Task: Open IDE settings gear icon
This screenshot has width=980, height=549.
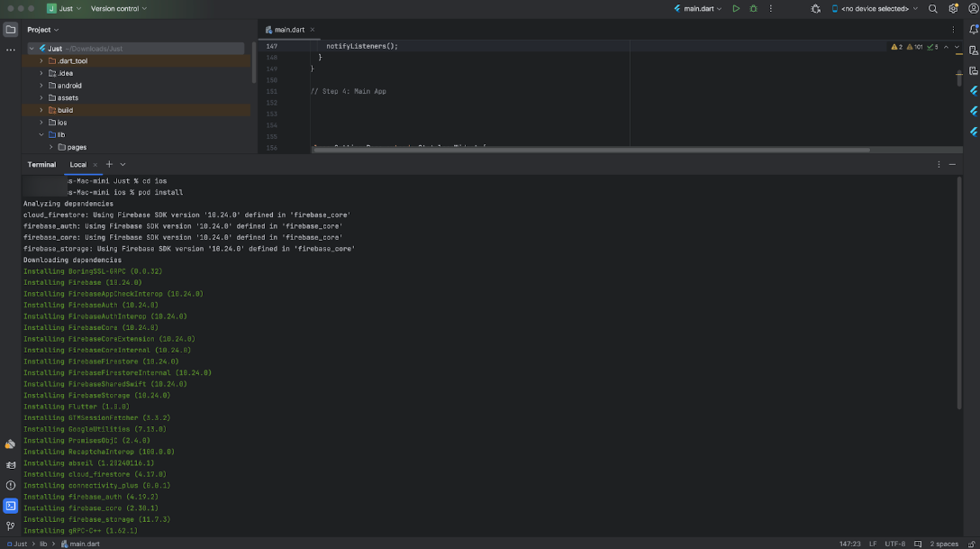Action: click(x=953, y=8)
